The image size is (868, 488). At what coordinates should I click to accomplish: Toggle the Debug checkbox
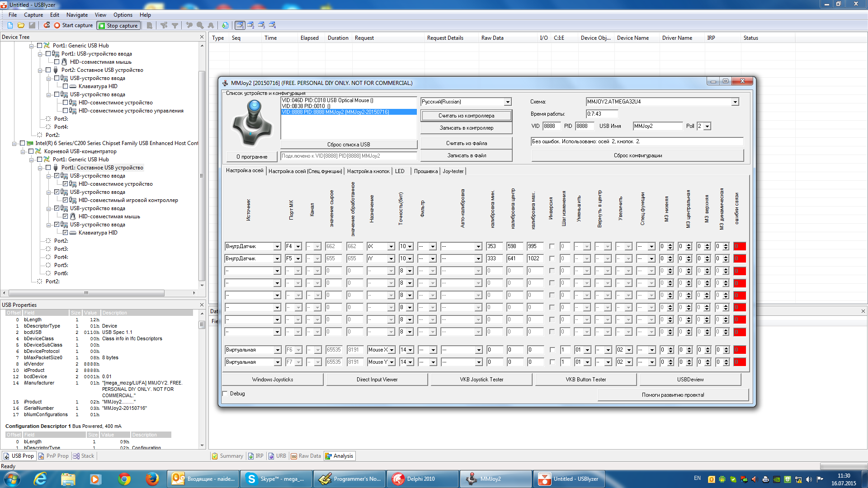click(x=225, y=394)
